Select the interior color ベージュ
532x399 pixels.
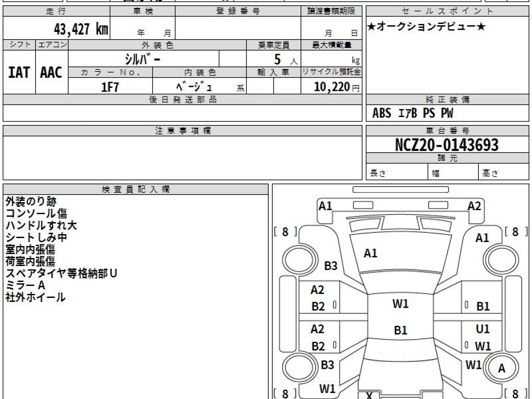[195, 86]
